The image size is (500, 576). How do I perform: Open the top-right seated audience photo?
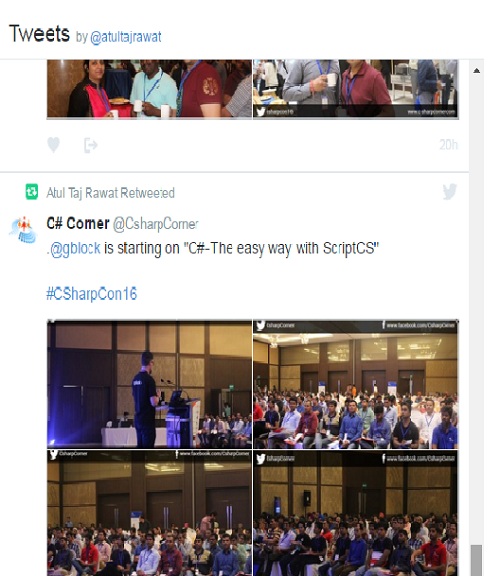[356, 384]
